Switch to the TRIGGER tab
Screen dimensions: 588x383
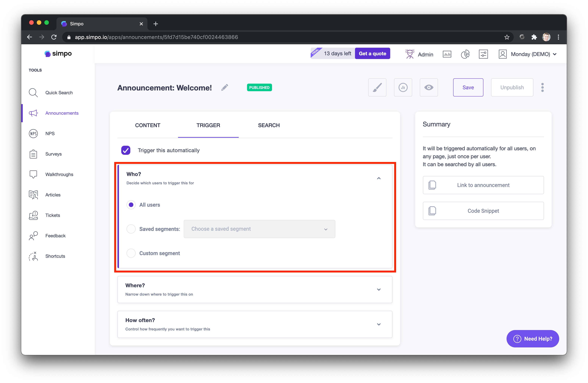click(x=208, y=125)
